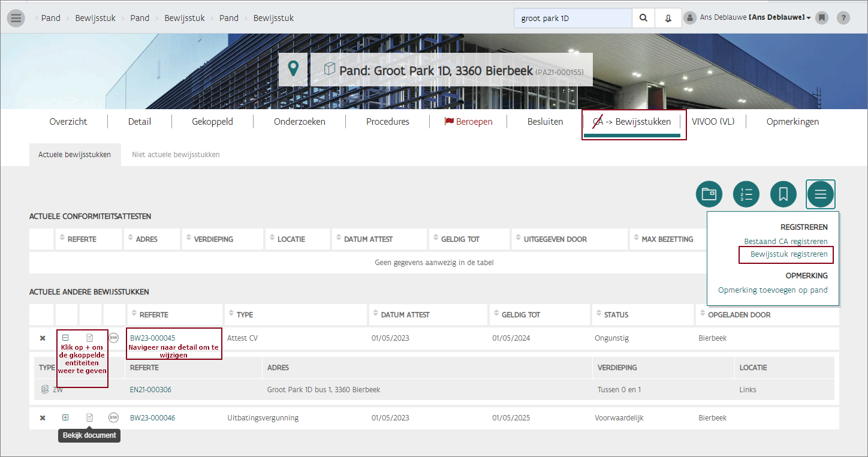Click the help question mark icon
This screenshot has width=868, height=457.
point(843,18)
